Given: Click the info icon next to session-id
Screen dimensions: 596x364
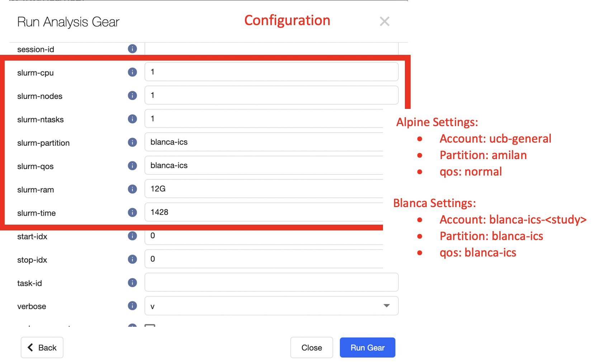Looking at the screenshot, I should 132,49.
